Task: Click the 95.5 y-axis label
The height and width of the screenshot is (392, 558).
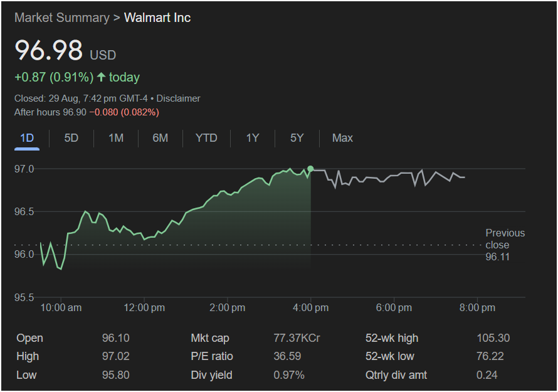Action: tap(24, 297)
